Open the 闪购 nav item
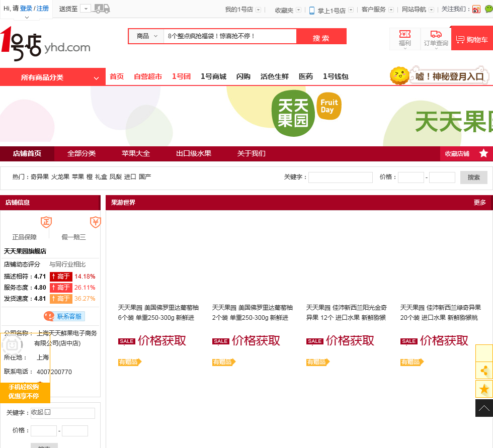This screenshot has height=448, width=493. pyautogui.click(x=243, y=76)
